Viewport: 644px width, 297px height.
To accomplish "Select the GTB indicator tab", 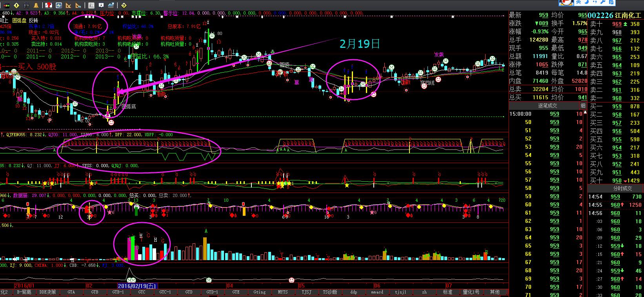I will [x=95, y=292].
